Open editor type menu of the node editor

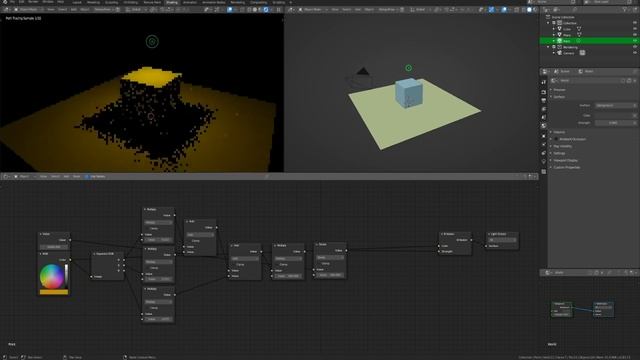[7, 176]
